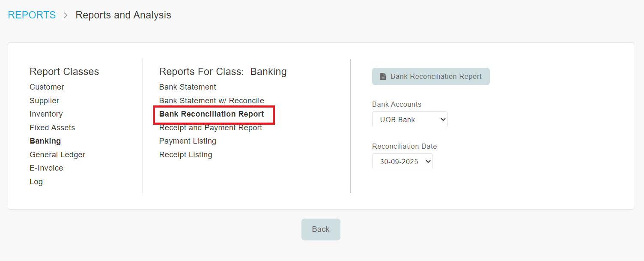Open the Inventory report class
This screenshot has width=644, height=261.
tap(46, 114)
